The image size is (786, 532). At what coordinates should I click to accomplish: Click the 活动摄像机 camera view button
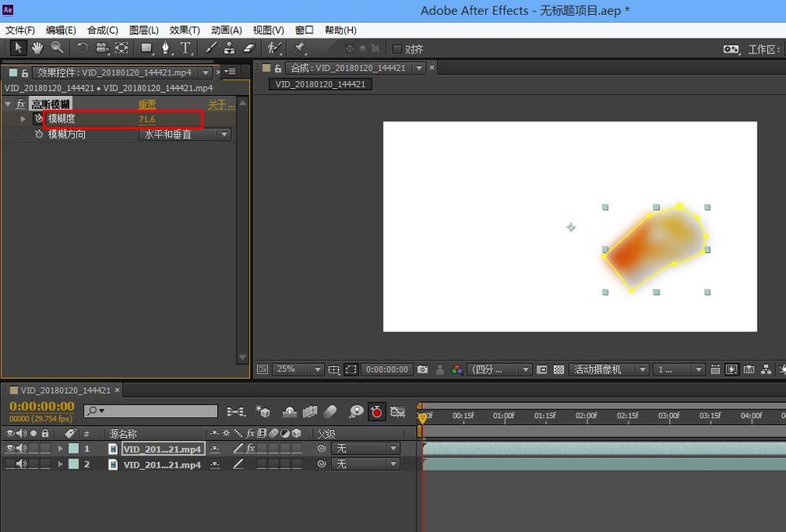[x=610, y=369]
